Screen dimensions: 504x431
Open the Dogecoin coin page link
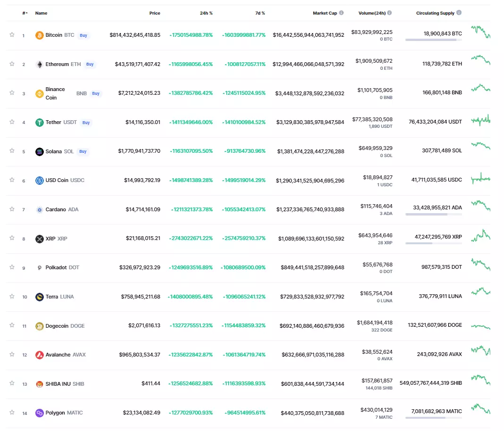tap(65, 326)
